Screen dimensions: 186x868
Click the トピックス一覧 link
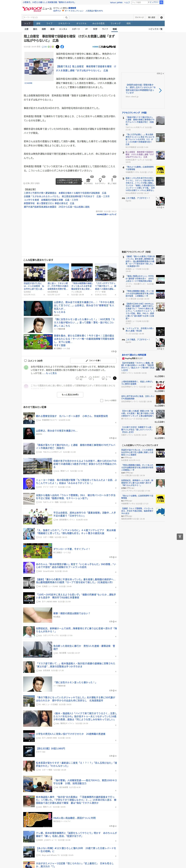point(155,29)
